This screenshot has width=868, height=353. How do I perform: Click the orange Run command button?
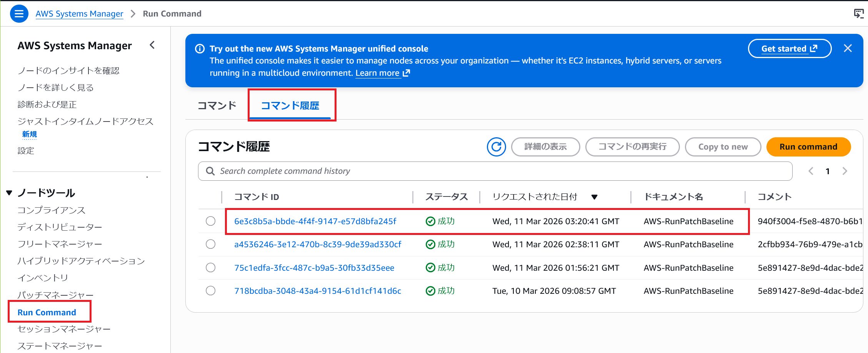point(808,147)
